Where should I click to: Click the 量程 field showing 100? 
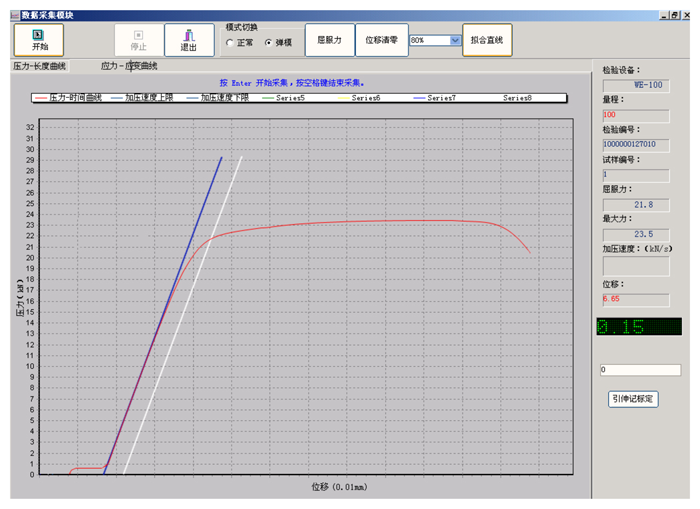(635, 114)
